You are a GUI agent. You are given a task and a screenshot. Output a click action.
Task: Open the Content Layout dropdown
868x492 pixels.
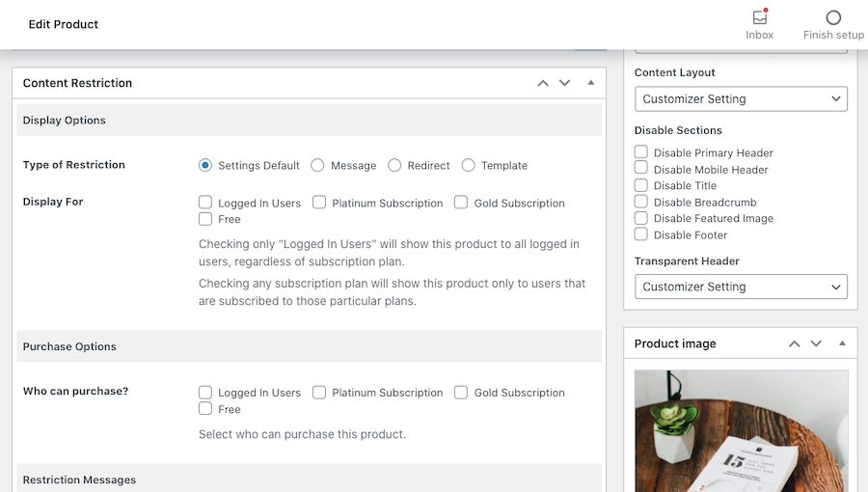pos(741,99)
